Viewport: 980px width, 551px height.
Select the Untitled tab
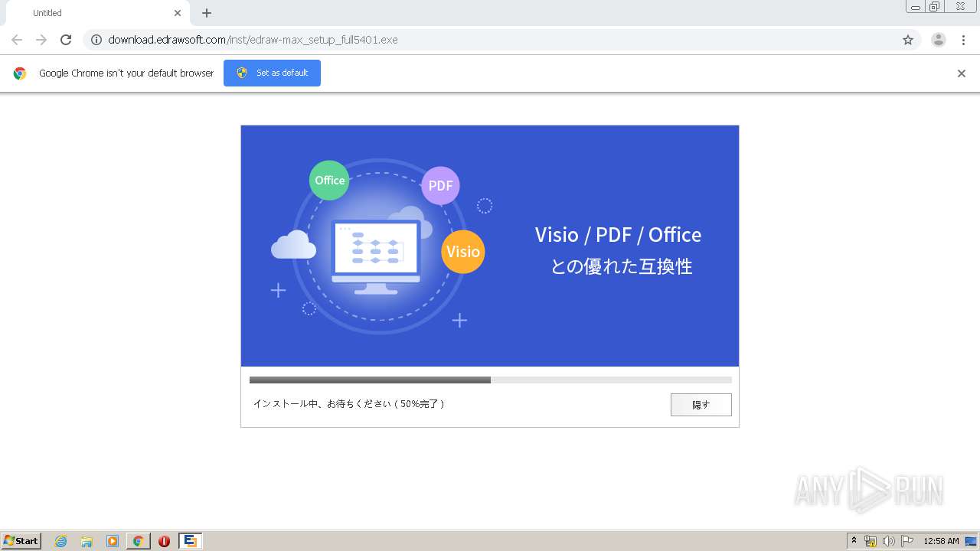[98, 13]
